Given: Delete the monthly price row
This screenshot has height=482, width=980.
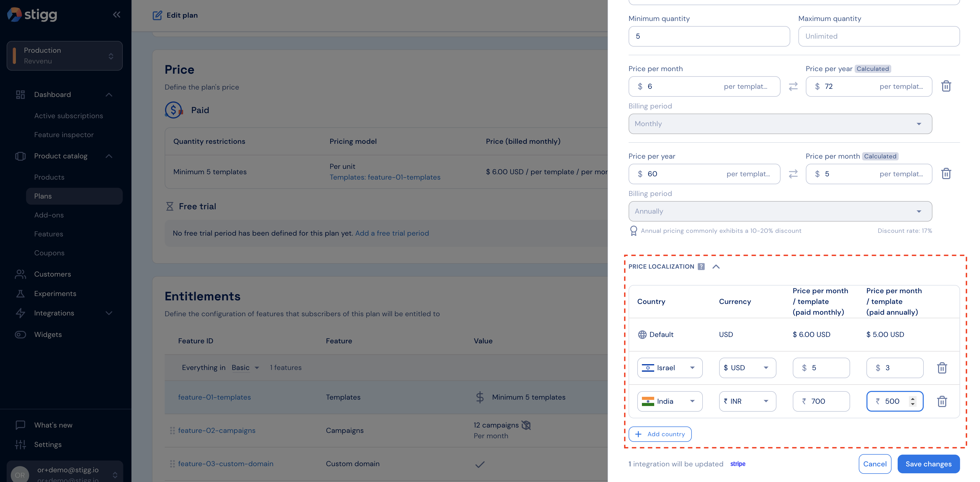Looking at the screenshot, I should click(946, 86).
